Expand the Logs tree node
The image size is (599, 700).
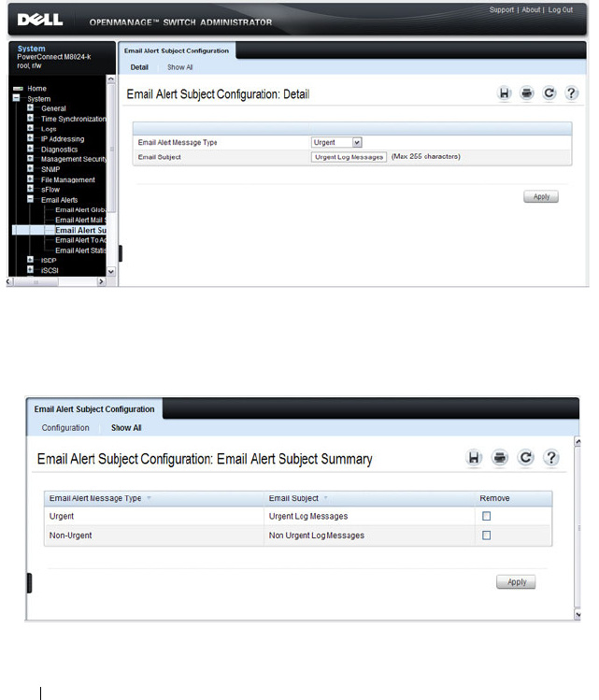[x=30, y=129]
